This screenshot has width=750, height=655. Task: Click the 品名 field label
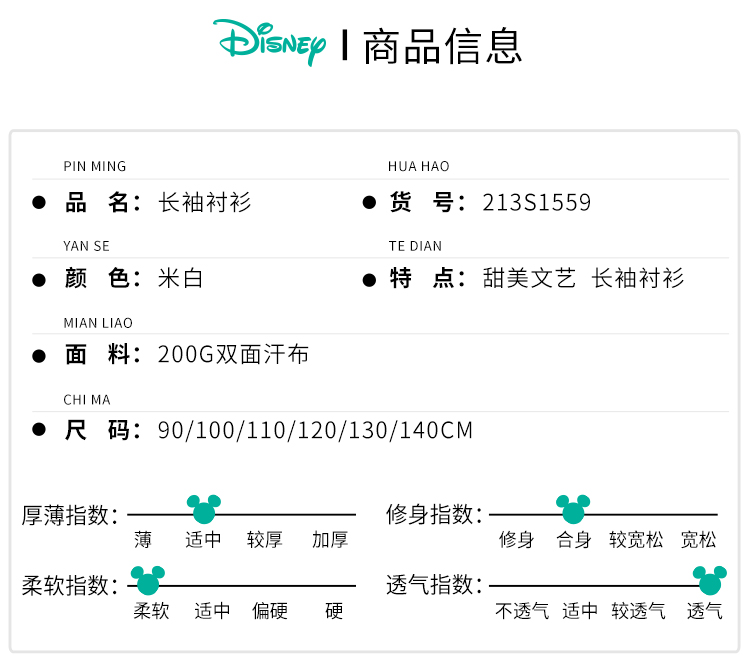(x=103, y=202)
